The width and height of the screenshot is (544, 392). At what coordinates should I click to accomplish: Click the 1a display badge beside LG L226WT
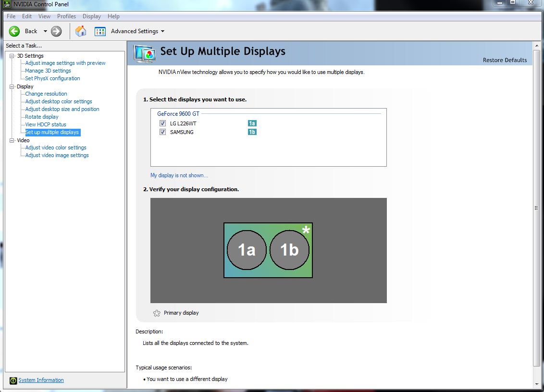pyautogui.click(x=252, y=123)
